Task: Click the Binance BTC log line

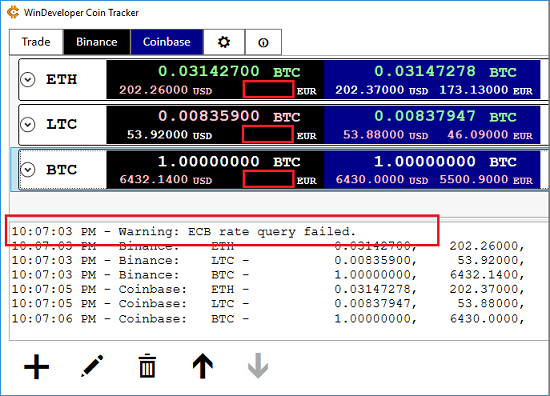Action: (268, 275)
